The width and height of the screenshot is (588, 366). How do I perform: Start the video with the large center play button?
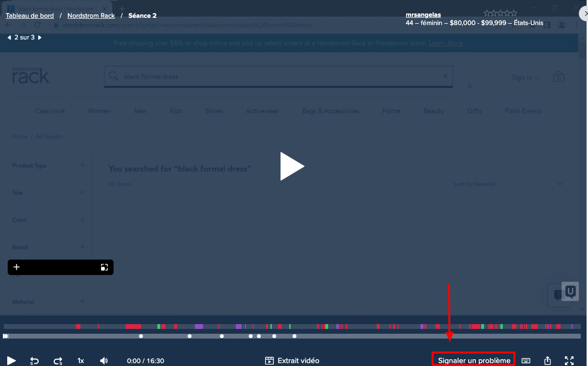(292, 167)
